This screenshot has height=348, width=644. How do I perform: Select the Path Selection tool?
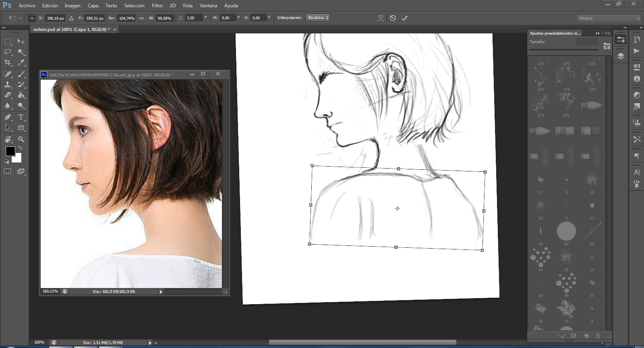(8, 128)
